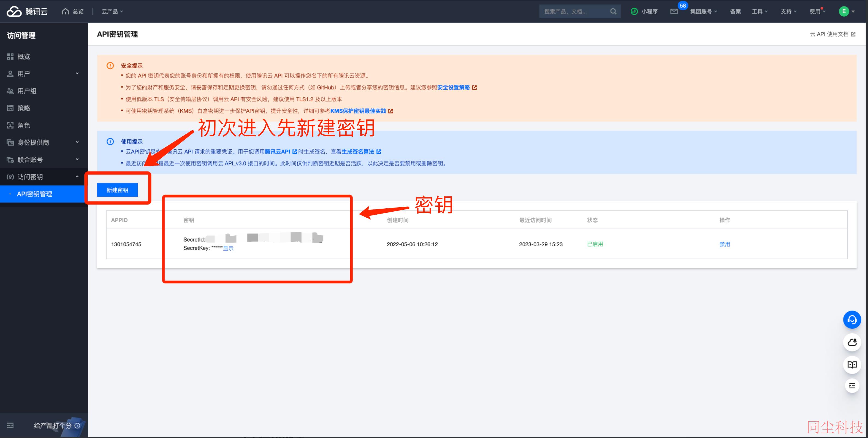
Task: Open the KMS保护密钥最佳实践 link
Action: click(358, 111)
